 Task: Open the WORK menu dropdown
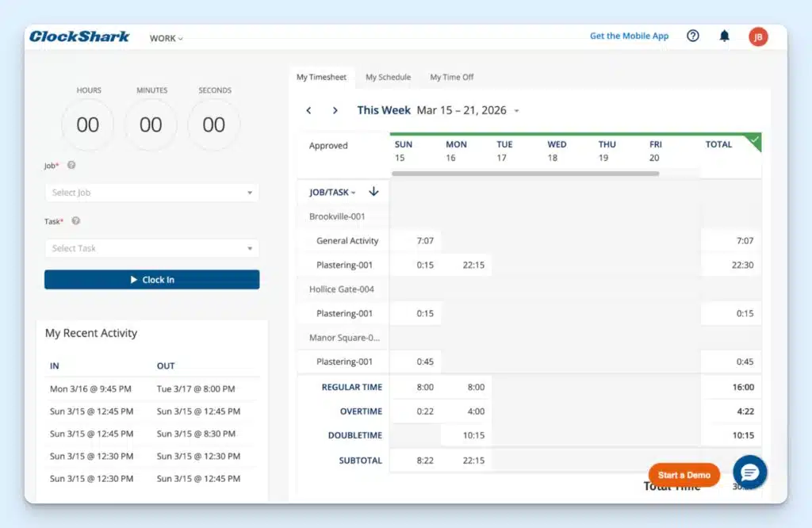coord(165,37)
